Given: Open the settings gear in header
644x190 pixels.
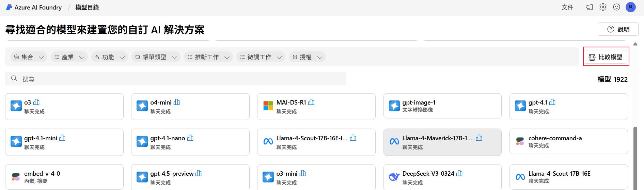Looking at the screenshot, I should pyautogui.click(x=603, y=7).
